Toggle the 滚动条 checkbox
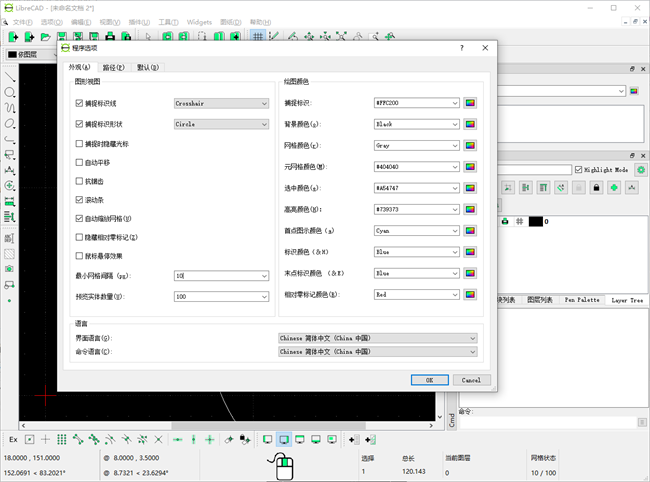This screenshot has height=482, width=650. click(80, 201)
